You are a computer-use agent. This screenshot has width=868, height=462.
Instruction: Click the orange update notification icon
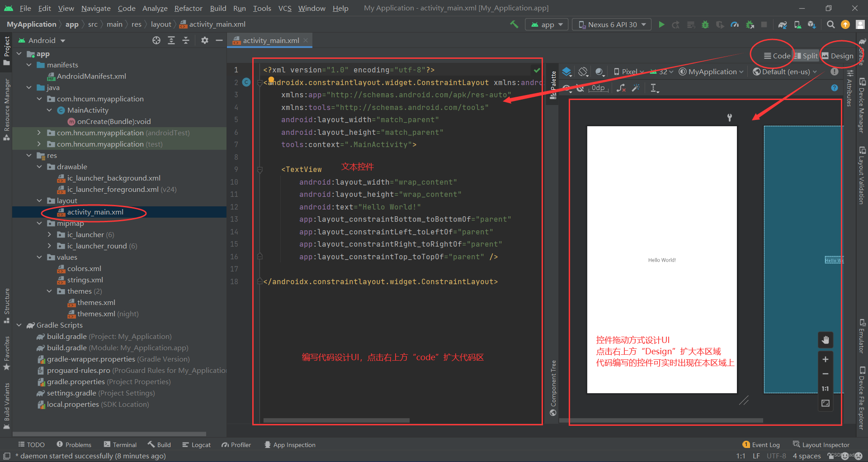[845, 24]
